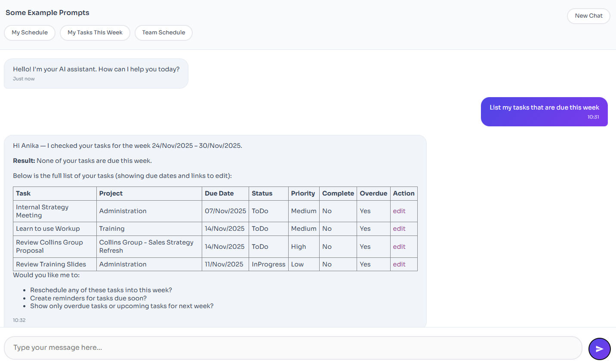Click the Status column header
Viewport: 616px width, 364px height.
pos(262,193)
